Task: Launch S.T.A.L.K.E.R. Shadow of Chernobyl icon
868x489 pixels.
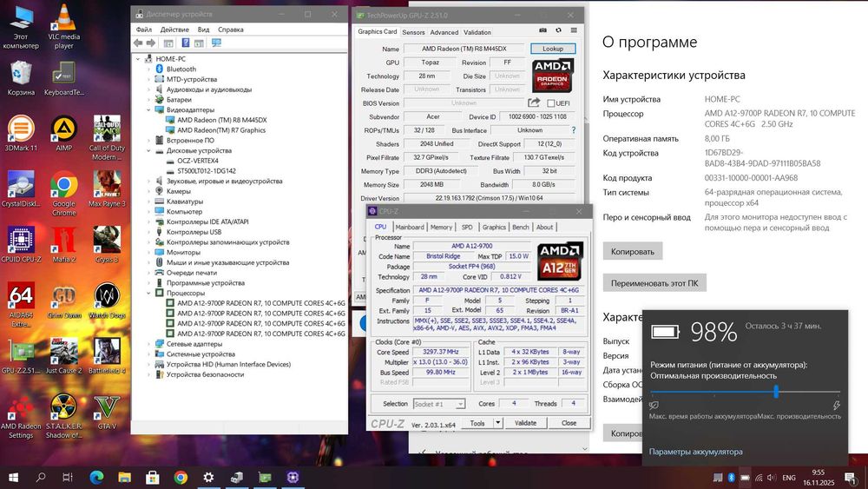Action: (63, 415)
